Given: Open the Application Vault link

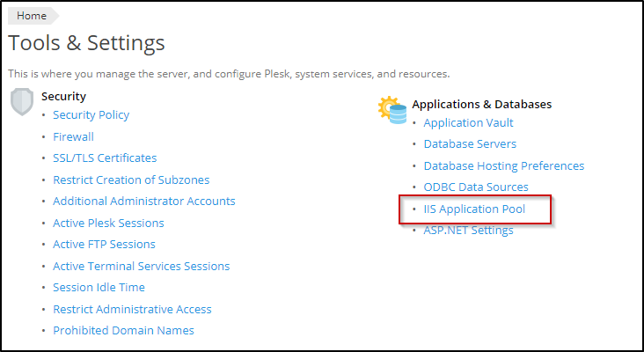Looking at the screenshot, I should [x=468, y=123].
